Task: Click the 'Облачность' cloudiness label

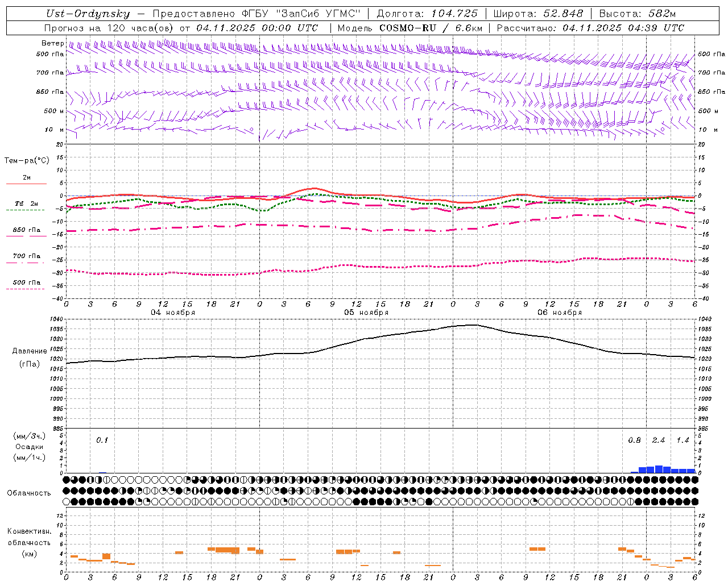Action: coord(29,493)
